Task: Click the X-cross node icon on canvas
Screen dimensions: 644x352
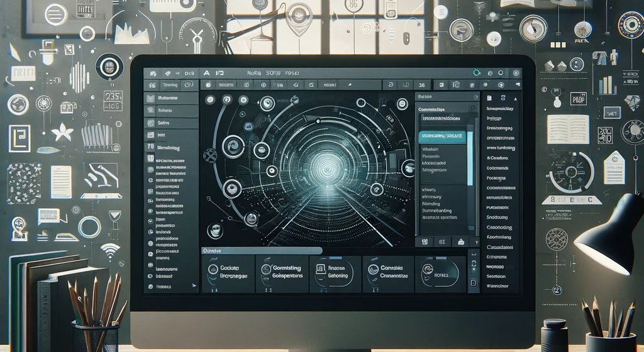Action: (x=211, y=155)
